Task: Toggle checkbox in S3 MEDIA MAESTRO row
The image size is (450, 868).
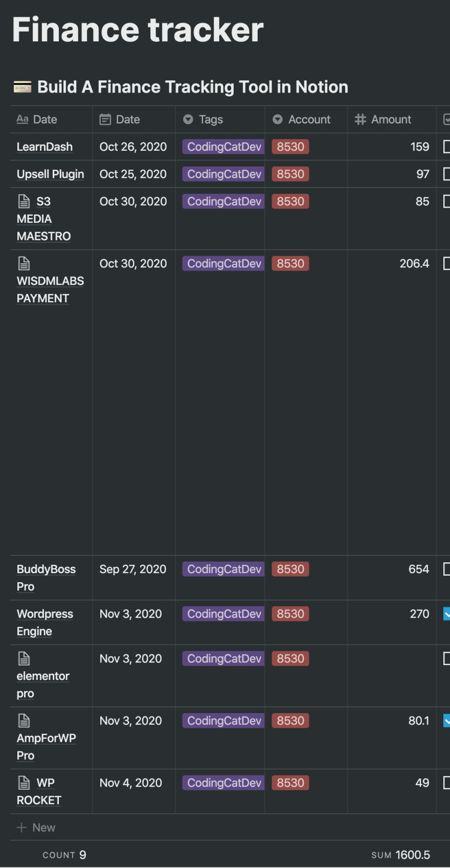Action: [x=446, y=201]
